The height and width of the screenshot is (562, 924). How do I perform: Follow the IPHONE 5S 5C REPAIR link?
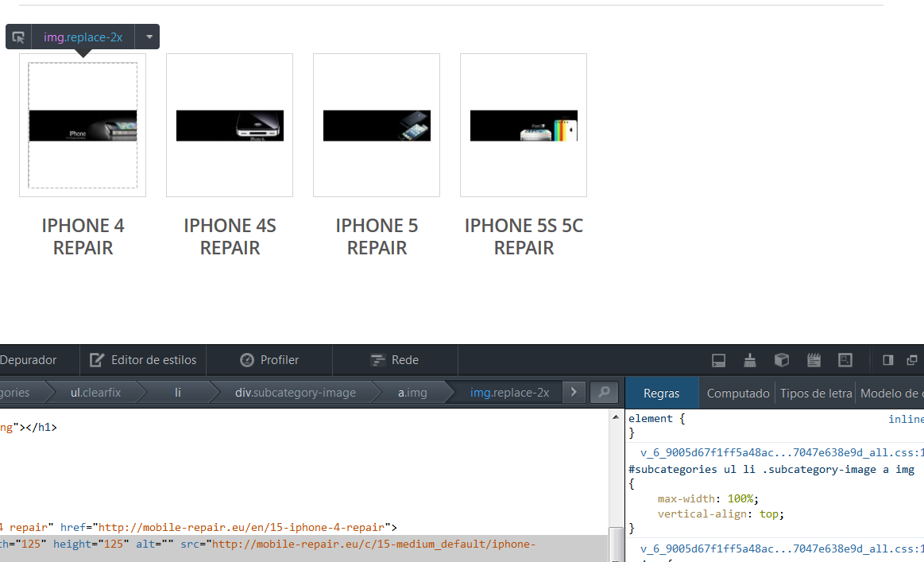coord(524,236)
